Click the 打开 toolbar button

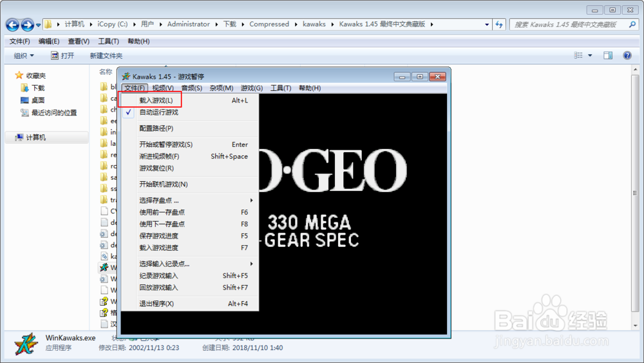point(62,55)
